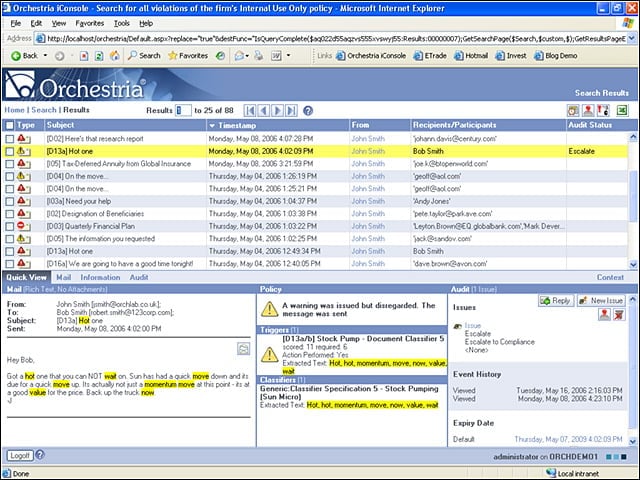The height and width of the screenshot is (480, 640).
Task: Export results to Excel icon
Action: click(x=622, y=110)
